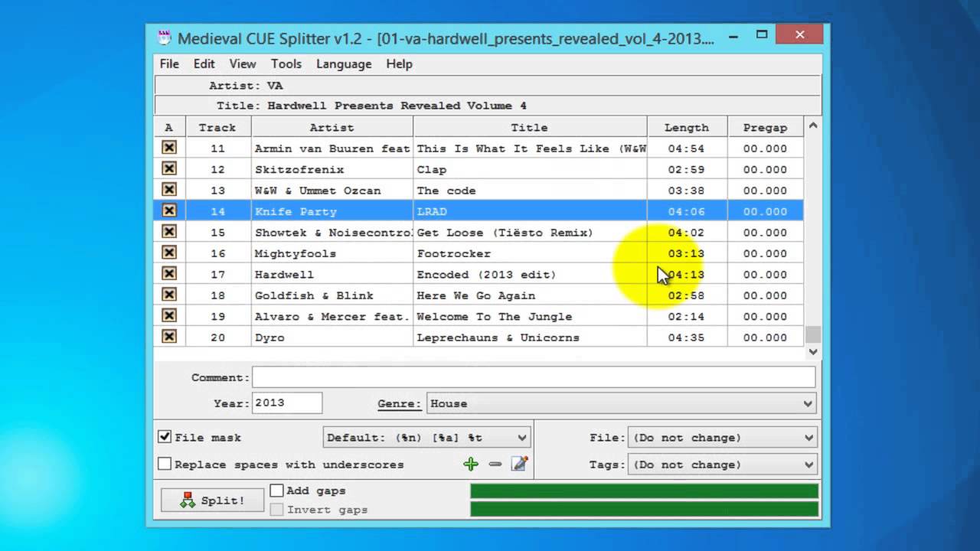Sort by the Length column header
This screenshot has height=551, width=980.
click(x=687, y=128)
